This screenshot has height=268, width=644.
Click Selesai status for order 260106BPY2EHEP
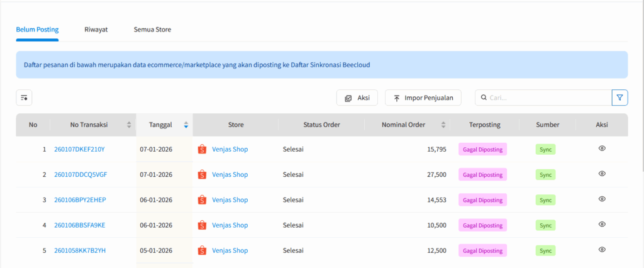click(293, 200)
